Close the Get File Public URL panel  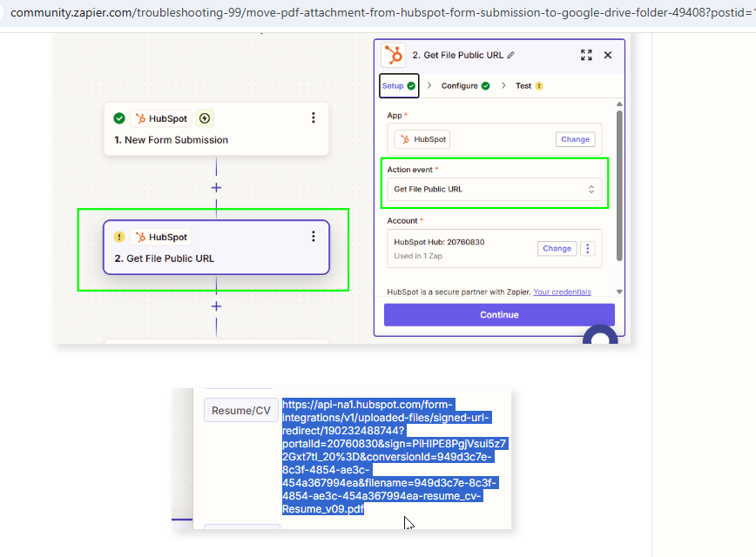(x=608, y=55)
